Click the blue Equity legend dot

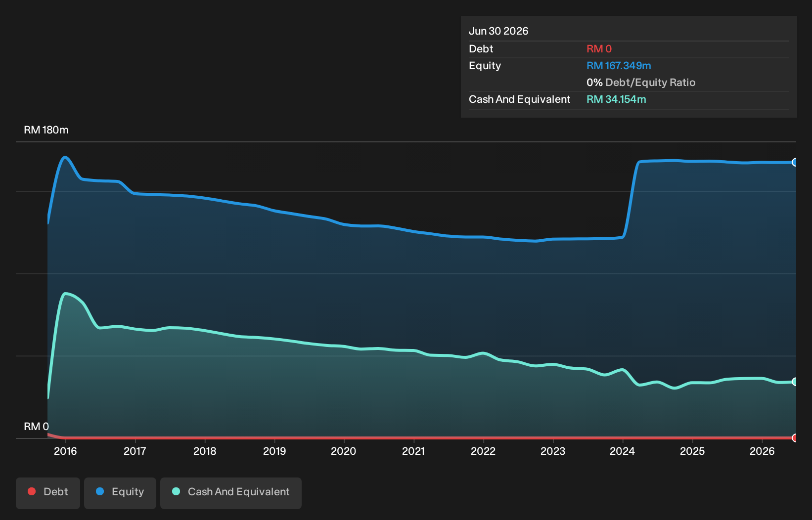coord(100,491)
